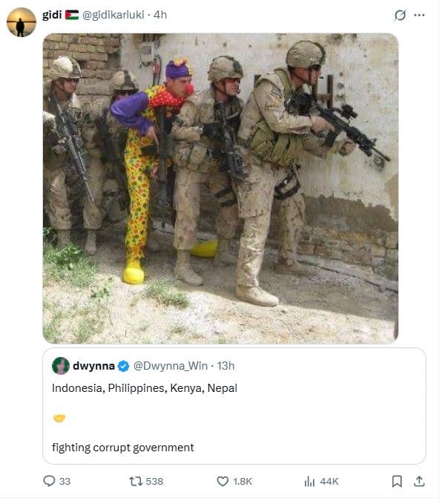Image resolution: width=445 pixels, height=504 pixels.
Task: Click the 1.8K likes count
Action: (x=243, y=482)
